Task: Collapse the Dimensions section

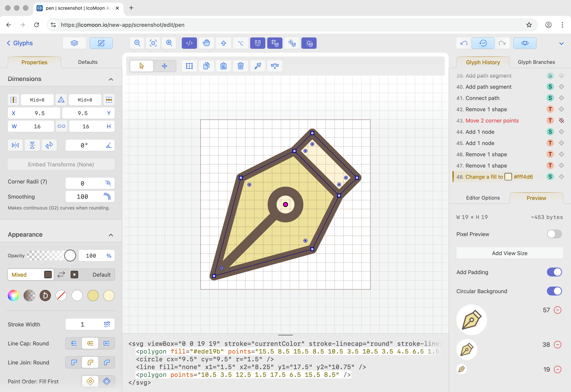Action: pyautogui.click(x=111, y=79)
